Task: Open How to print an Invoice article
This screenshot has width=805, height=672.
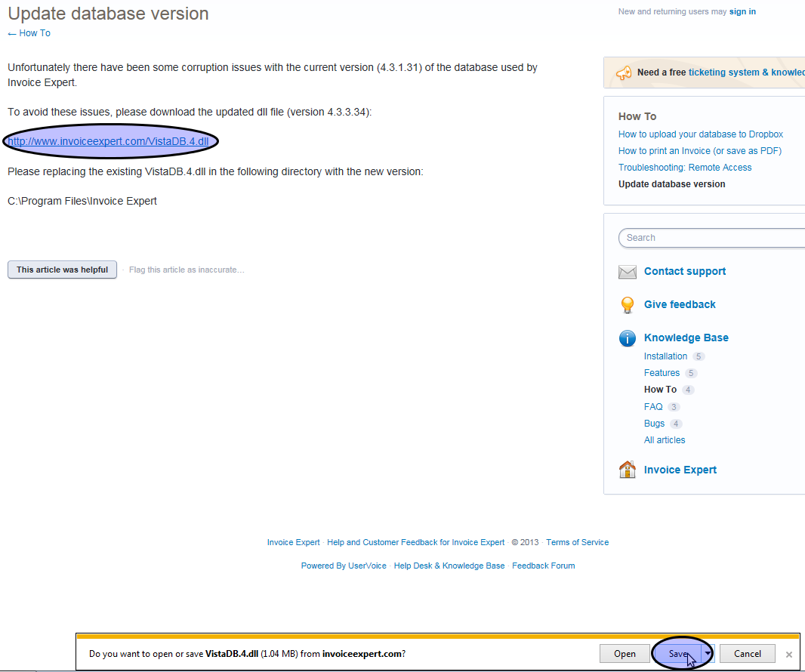Action: tap(700, 151)
